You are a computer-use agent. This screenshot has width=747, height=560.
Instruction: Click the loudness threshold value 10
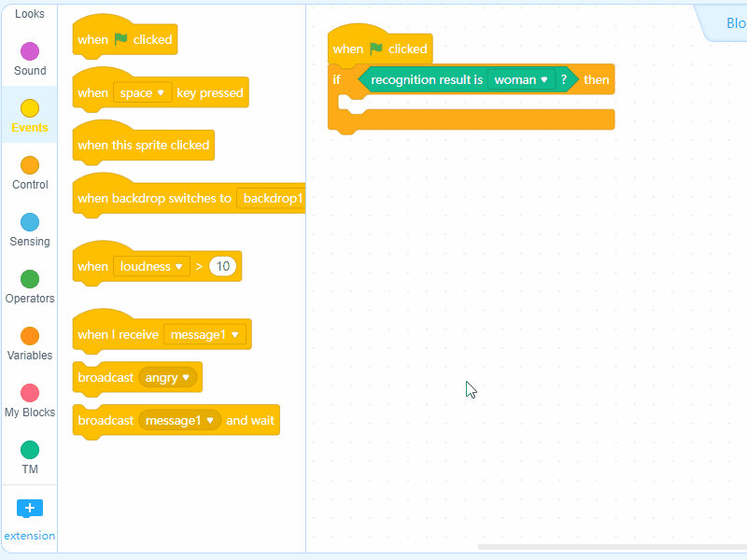[x=222, y=266]
